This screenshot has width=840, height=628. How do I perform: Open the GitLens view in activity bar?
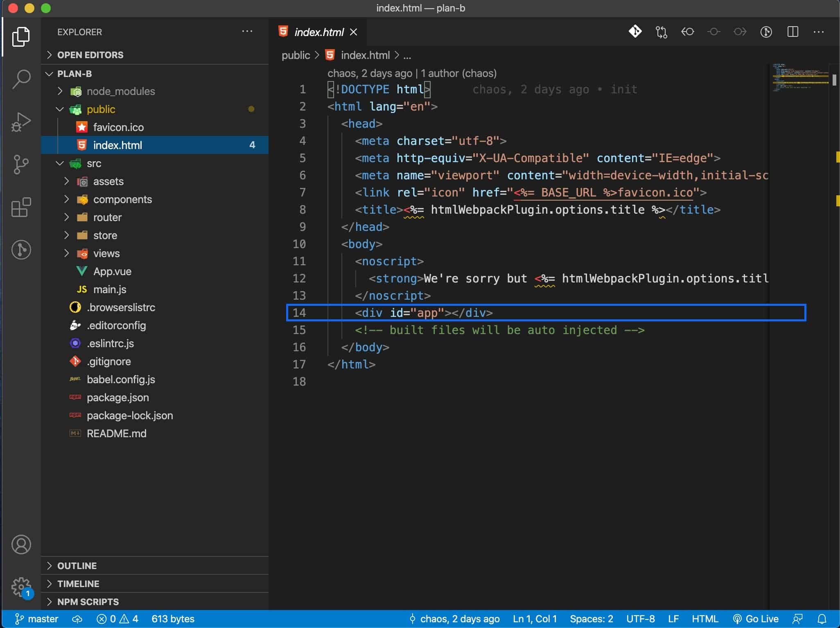click(21, 250)
